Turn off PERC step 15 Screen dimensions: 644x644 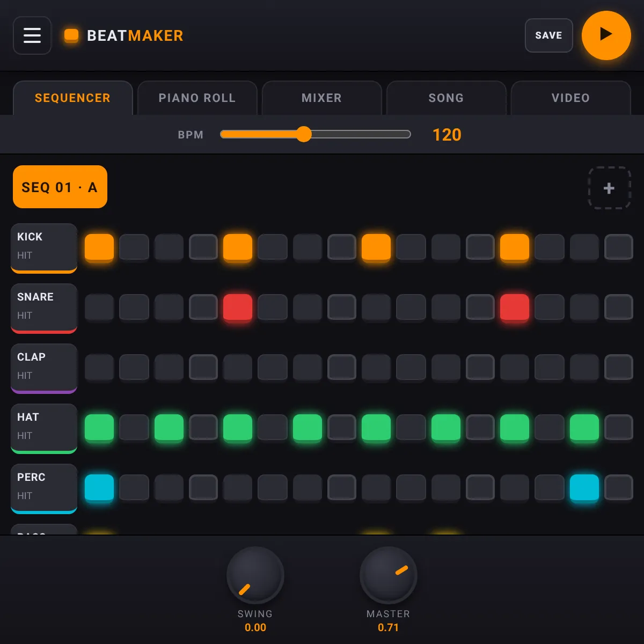click(584, 488)
